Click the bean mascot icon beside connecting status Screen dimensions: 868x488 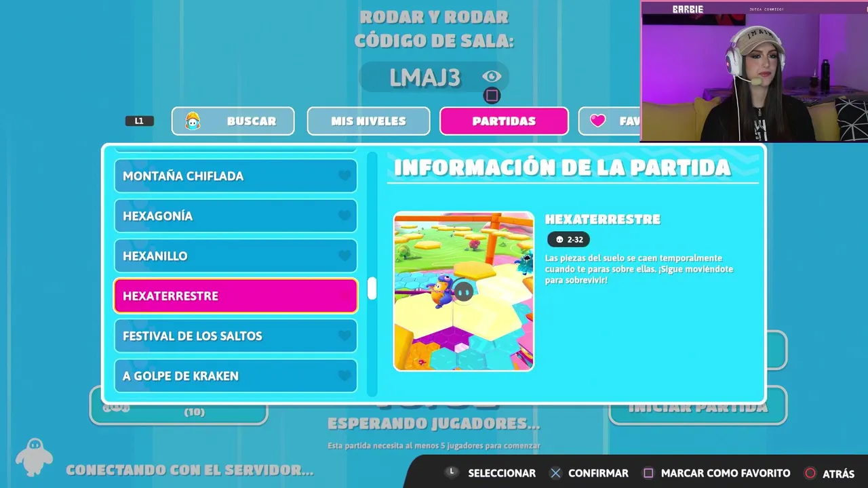(x=34, y=456)
